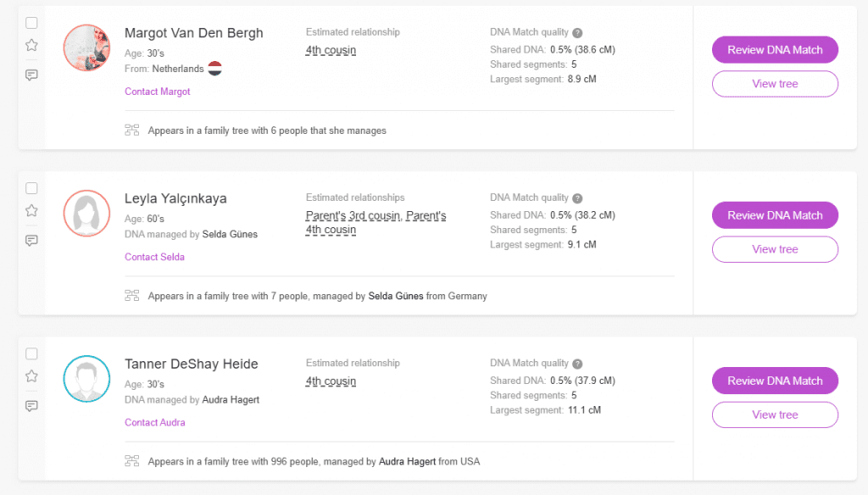Expand Tanner's 4th cousin relationship details

point(331,381)
